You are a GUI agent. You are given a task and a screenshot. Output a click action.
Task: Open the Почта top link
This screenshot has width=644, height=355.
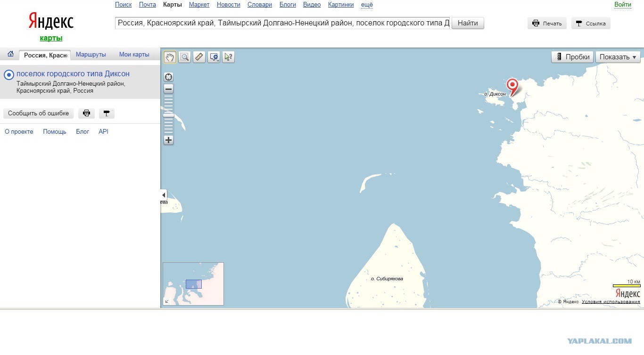point(148,5)
